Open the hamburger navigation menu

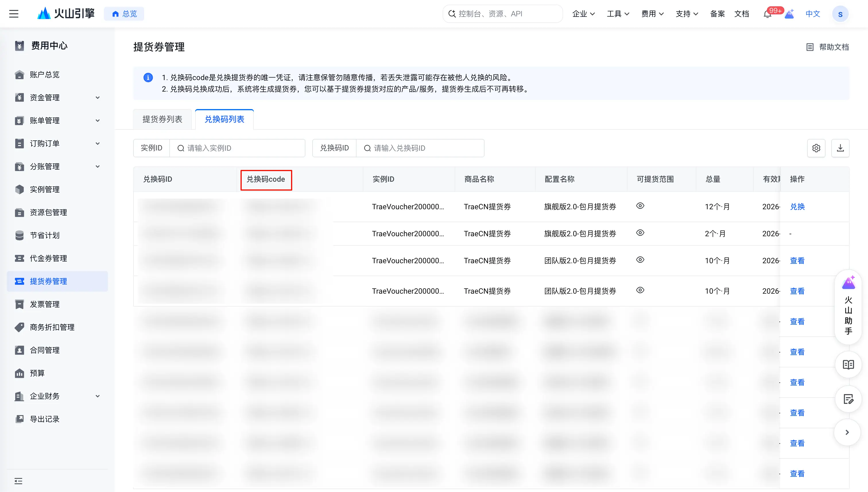point(14,14)
